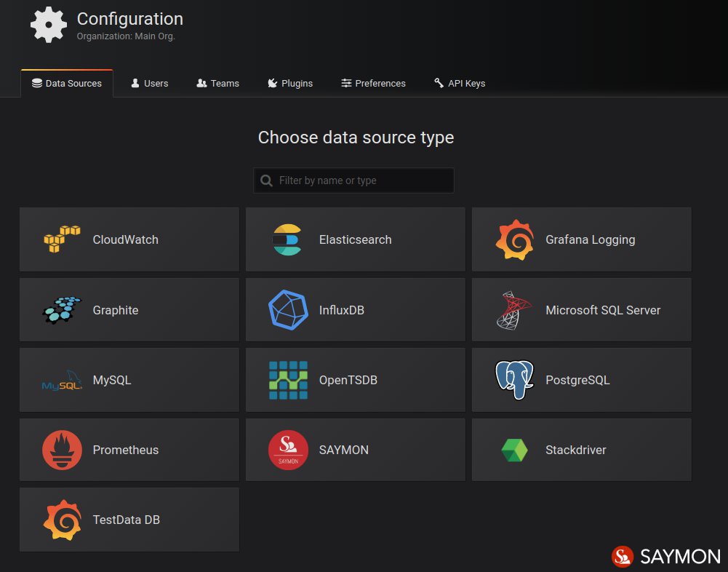This screenshot has width=728, height=572.
Task: Click the PostgreSQL elephant icon
Action: click(514, 380)
